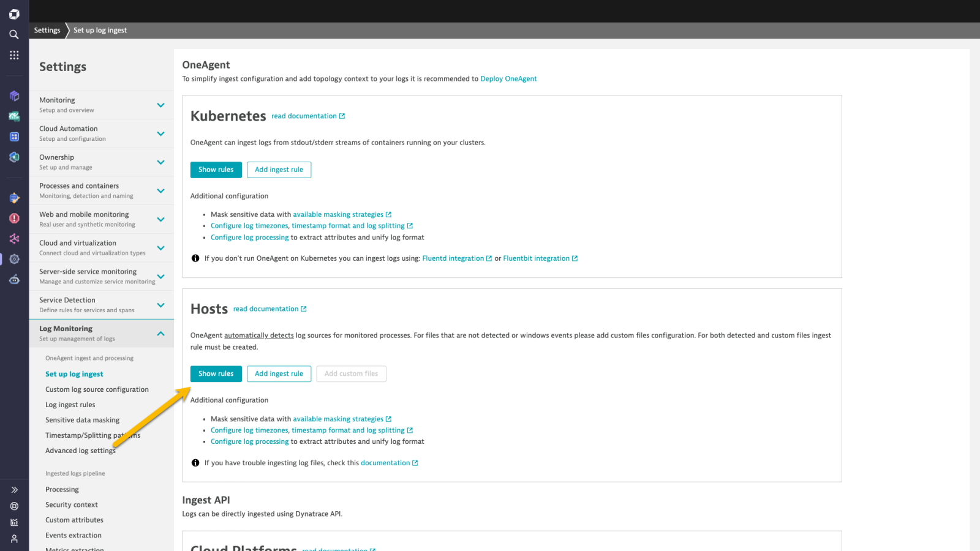Click the Deploy OneAgent link
This screenshot has height=551, width=980.
click(x=508, y=78)
